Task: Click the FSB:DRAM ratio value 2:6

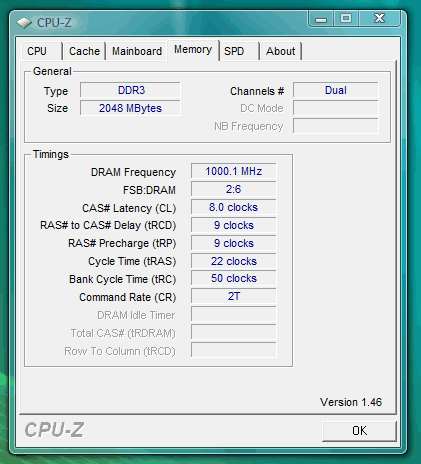Action: tap(233, 189)
